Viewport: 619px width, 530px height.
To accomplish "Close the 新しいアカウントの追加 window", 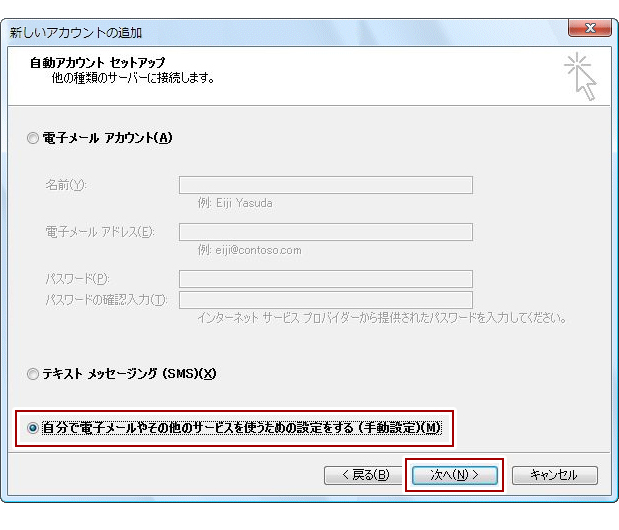I will 590,28.
